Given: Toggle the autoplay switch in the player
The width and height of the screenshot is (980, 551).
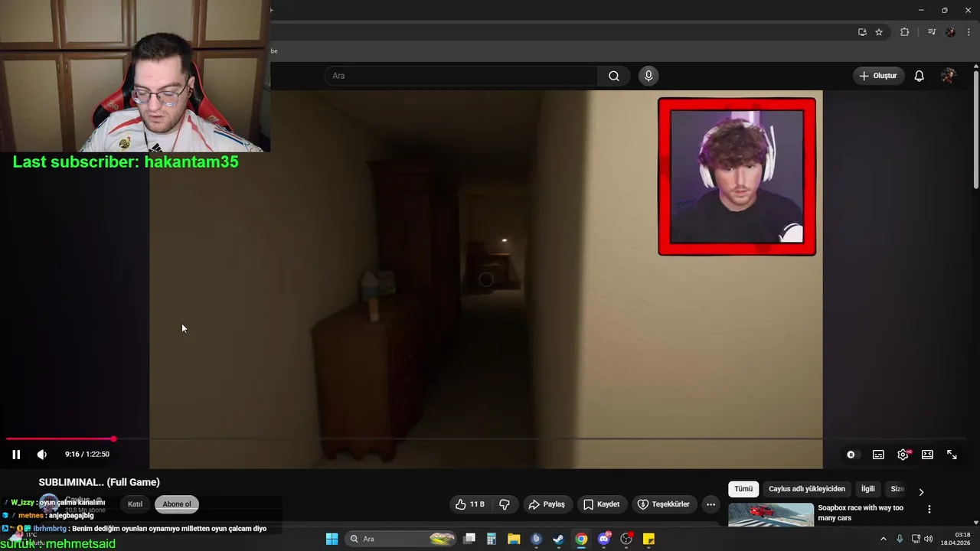Looking at the screenshot, I should 851,455.
